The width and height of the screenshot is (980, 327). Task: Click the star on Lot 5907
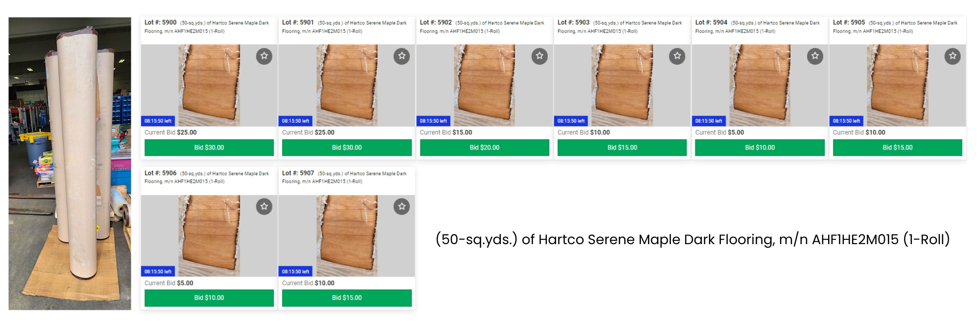[402, 206]
